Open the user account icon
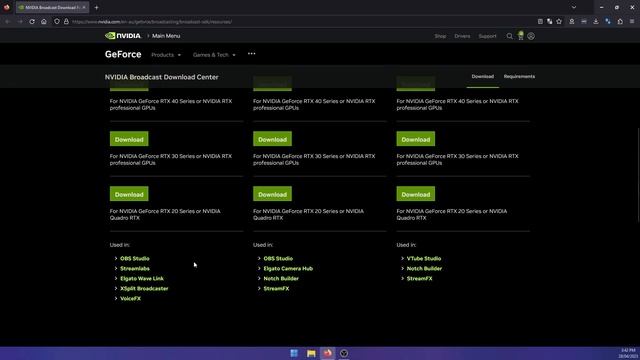The width and height of the screenshot is (640, 360). click(x=531, y=36)
